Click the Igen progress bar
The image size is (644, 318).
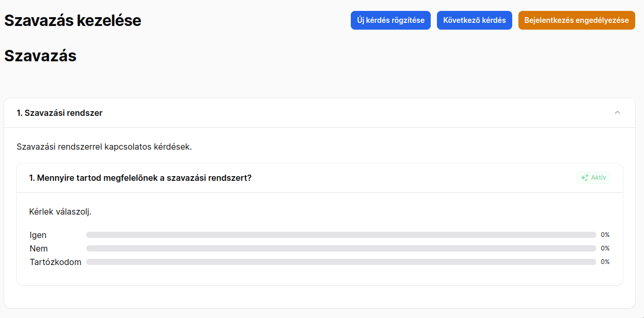point(341,235)
